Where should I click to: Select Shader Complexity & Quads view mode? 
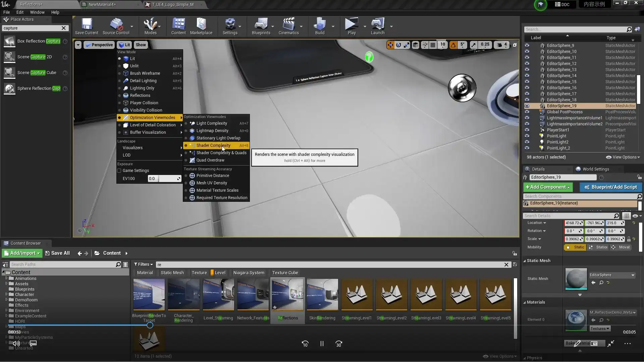[x=221, y=153]
